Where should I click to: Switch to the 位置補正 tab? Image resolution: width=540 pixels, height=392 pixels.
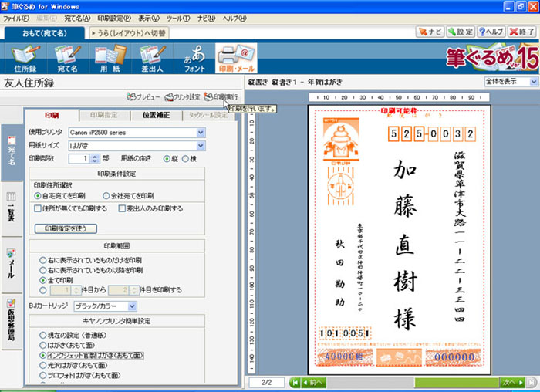tap(158, 116)
